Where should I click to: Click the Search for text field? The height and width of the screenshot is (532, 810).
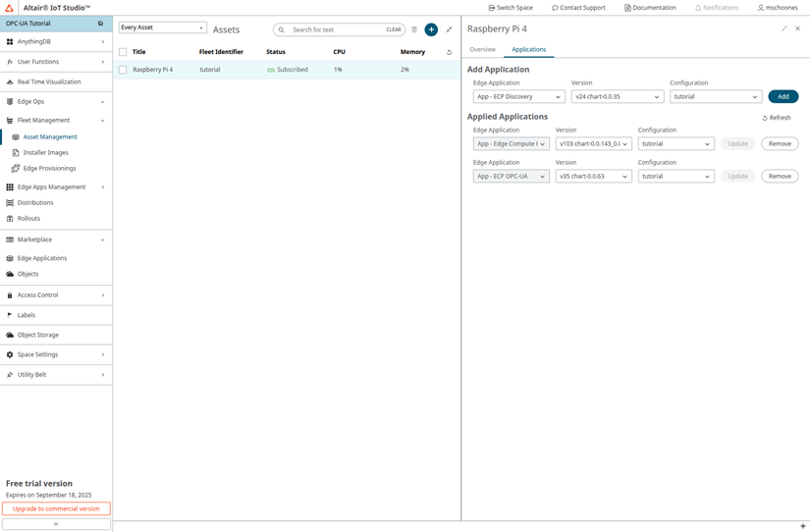coord(338,30)
